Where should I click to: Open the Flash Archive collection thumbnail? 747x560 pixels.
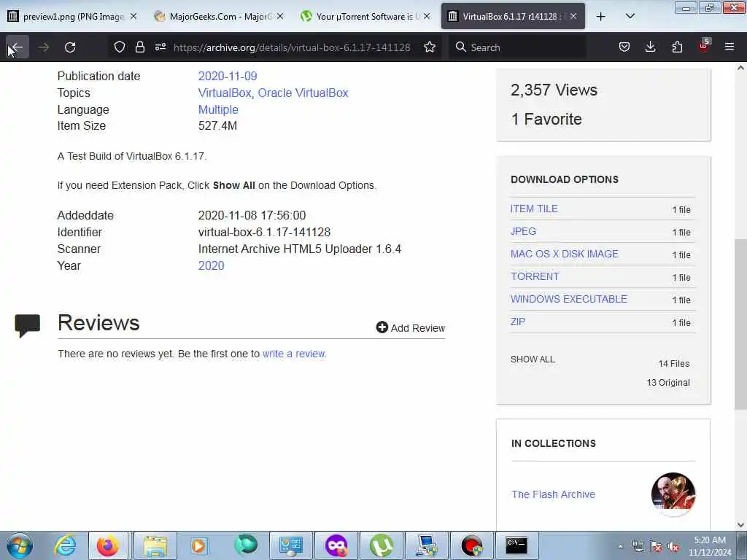click(673, 494)
